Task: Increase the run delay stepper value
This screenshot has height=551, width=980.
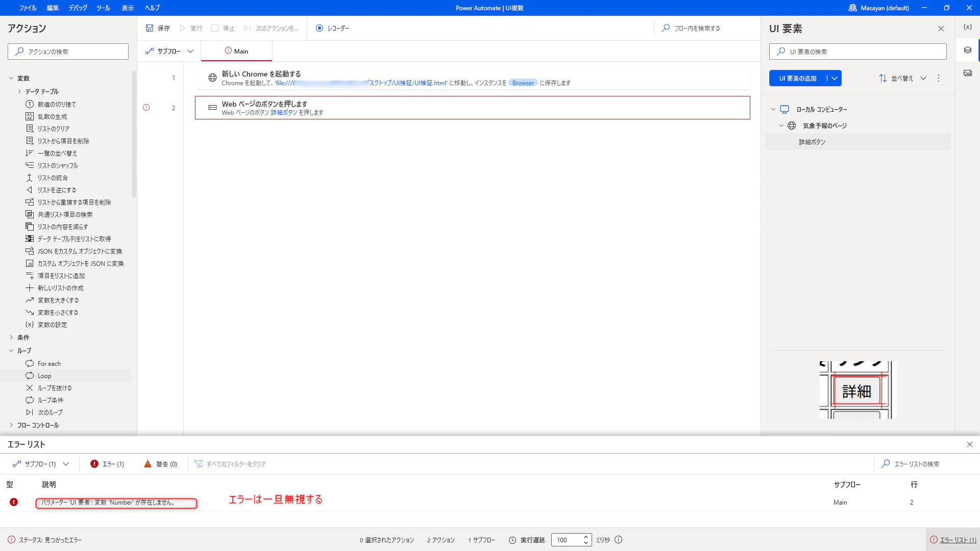Action: tap(586, 537)
